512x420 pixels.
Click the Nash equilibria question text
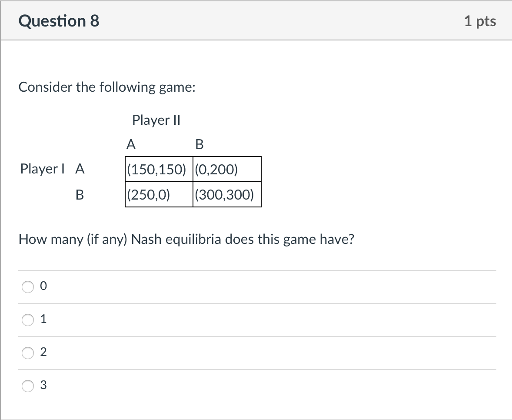[x=186, y=239]
